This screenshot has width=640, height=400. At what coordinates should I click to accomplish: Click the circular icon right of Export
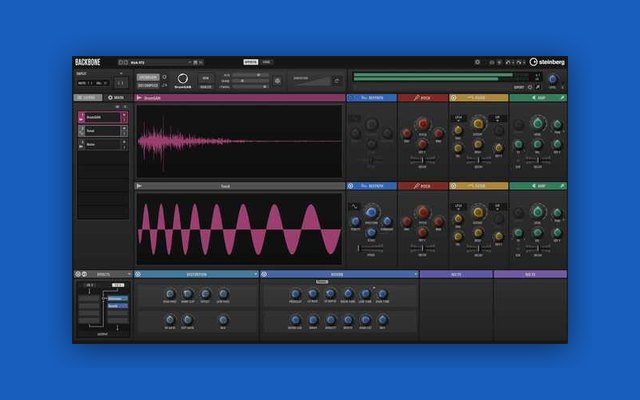(x=530, y=87)
